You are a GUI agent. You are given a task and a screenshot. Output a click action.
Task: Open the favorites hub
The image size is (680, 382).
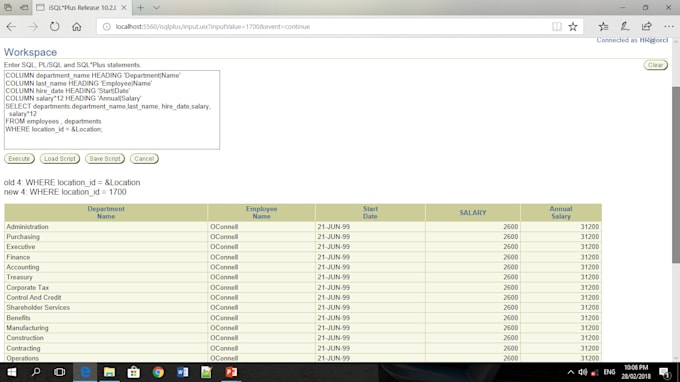603,26
